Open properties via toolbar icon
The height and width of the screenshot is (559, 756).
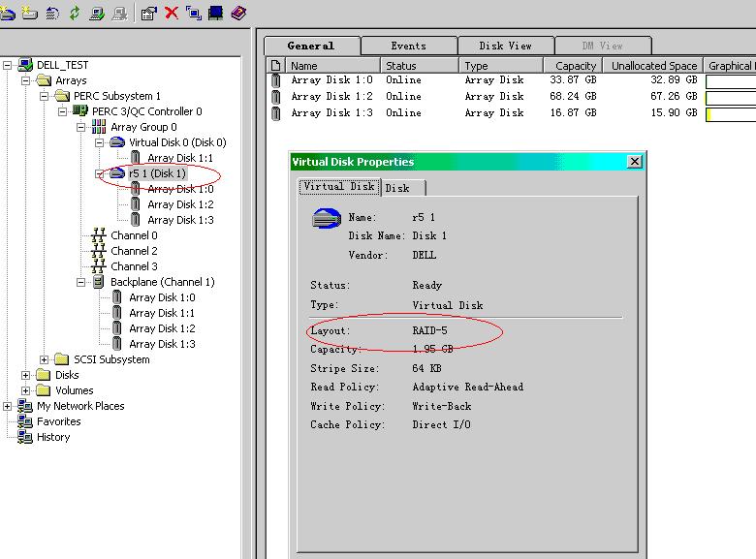pos(149,13)
